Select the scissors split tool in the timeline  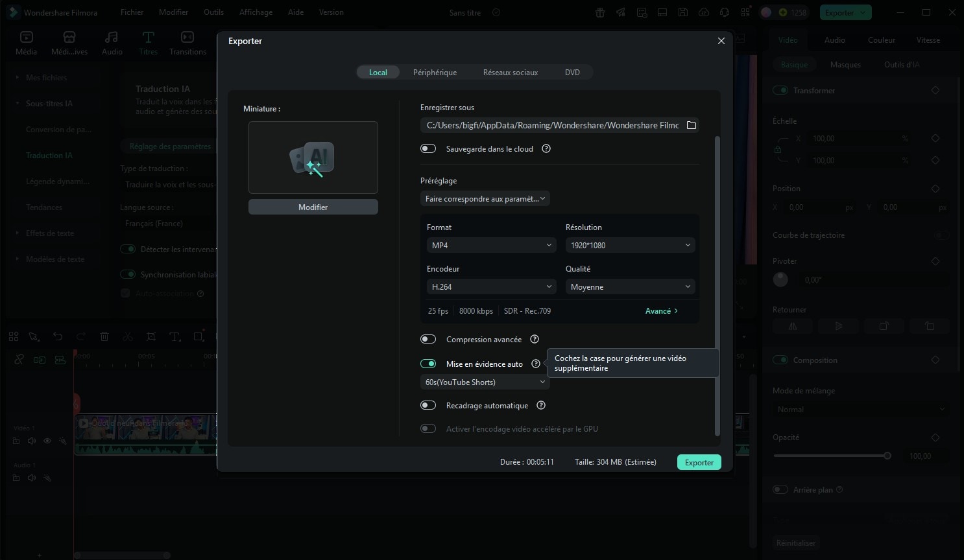128,336
